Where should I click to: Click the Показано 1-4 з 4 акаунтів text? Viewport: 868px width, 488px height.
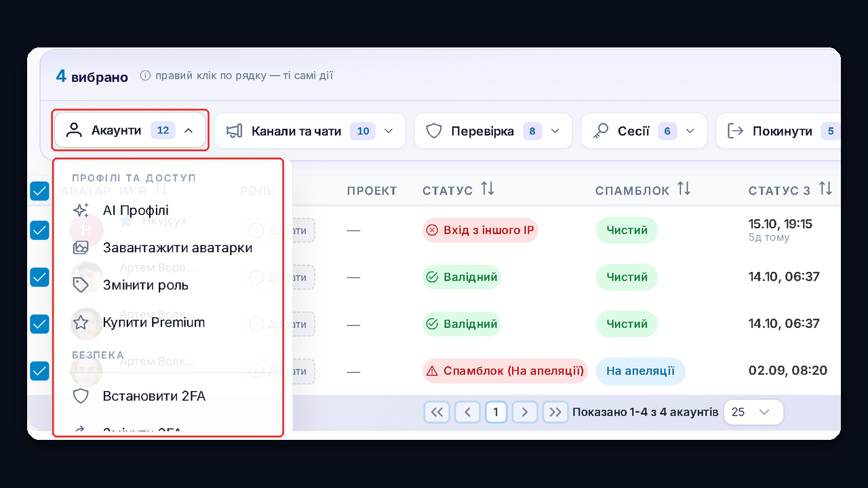pos(646,412)
